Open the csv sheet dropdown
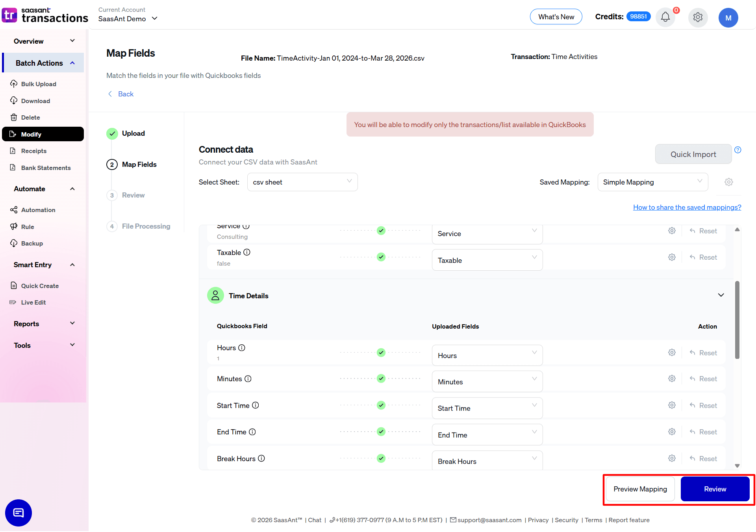 click(302, 182)
